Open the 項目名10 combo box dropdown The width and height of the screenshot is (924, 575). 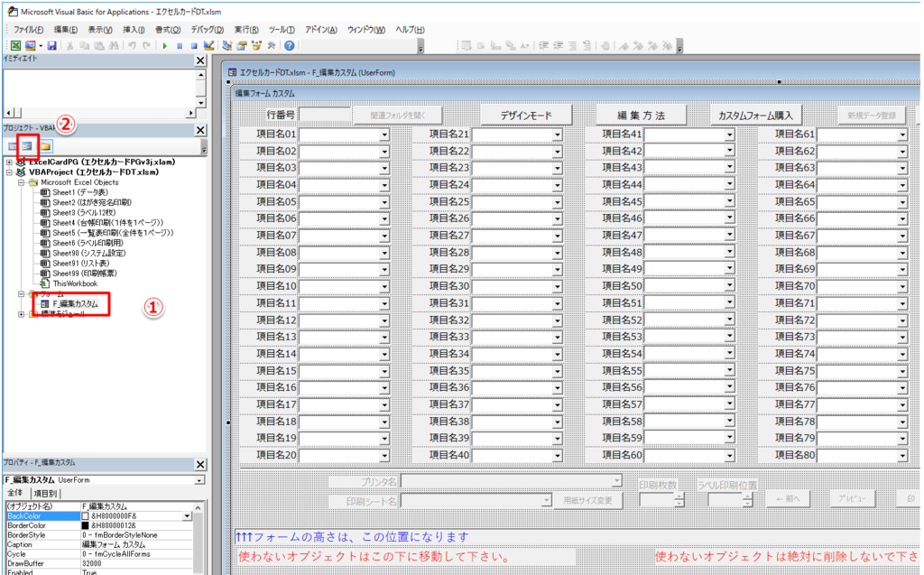pyautogui.click(x=384, y=287)
